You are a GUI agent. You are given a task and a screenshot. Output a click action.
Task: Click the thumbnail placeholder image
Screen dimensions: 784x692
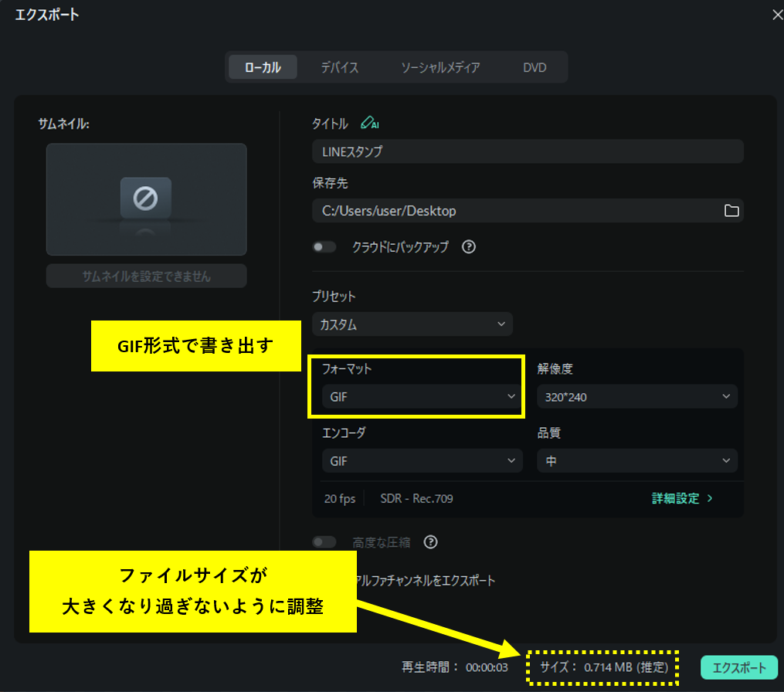click(x=146, y=199)
